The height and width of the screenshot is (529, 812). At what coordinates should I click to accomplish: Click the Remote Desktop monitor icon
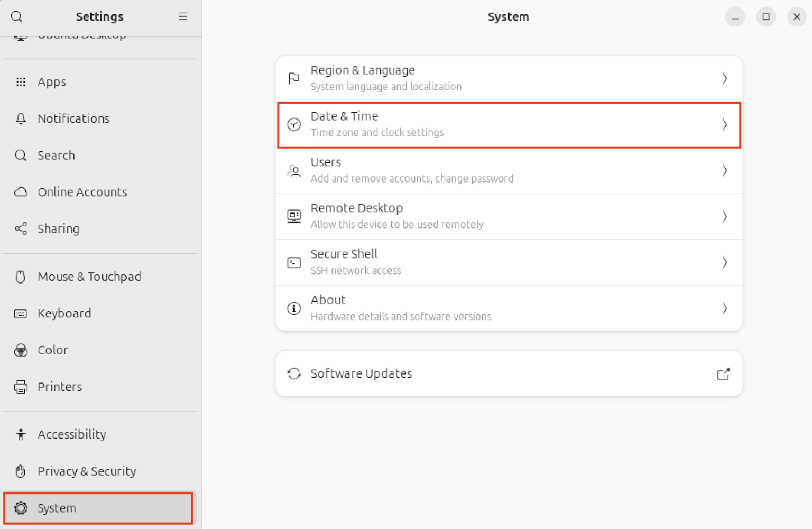(x=294, y=216)
